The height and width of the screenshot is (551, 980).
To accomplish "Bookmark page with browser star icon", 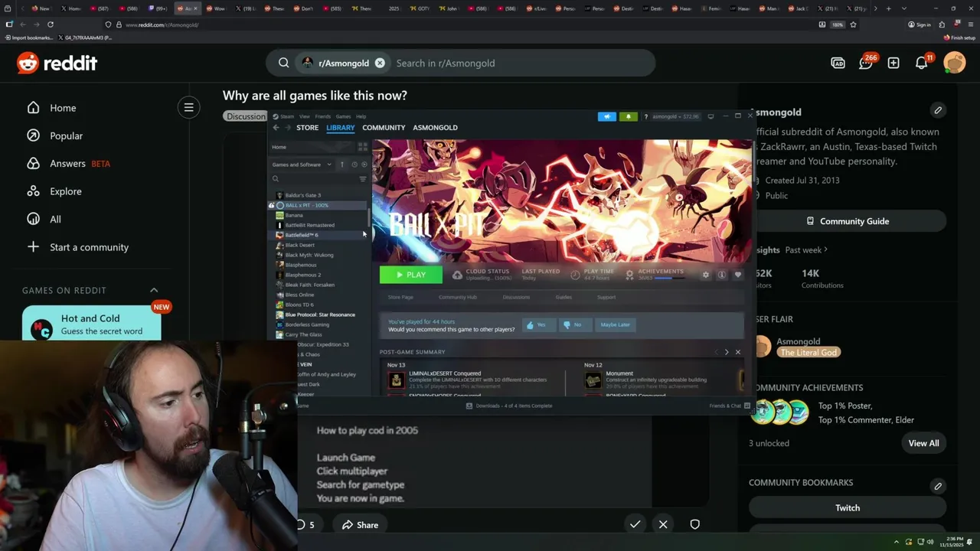I will point(853,24).
